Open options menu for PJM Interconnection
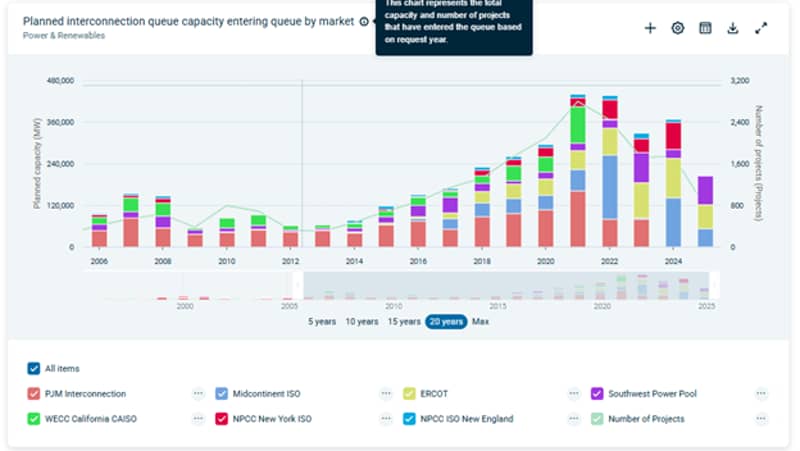 pos(198,393)
